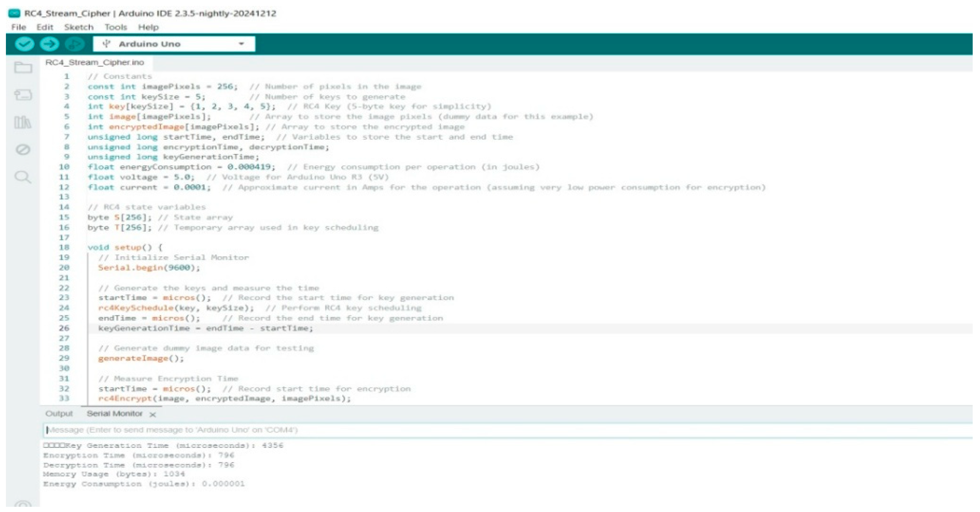This screenshot has width=980, height=512.
Task: Close the Serial Monitor tab
Action: pyautogui.click(x=153, y=414)
